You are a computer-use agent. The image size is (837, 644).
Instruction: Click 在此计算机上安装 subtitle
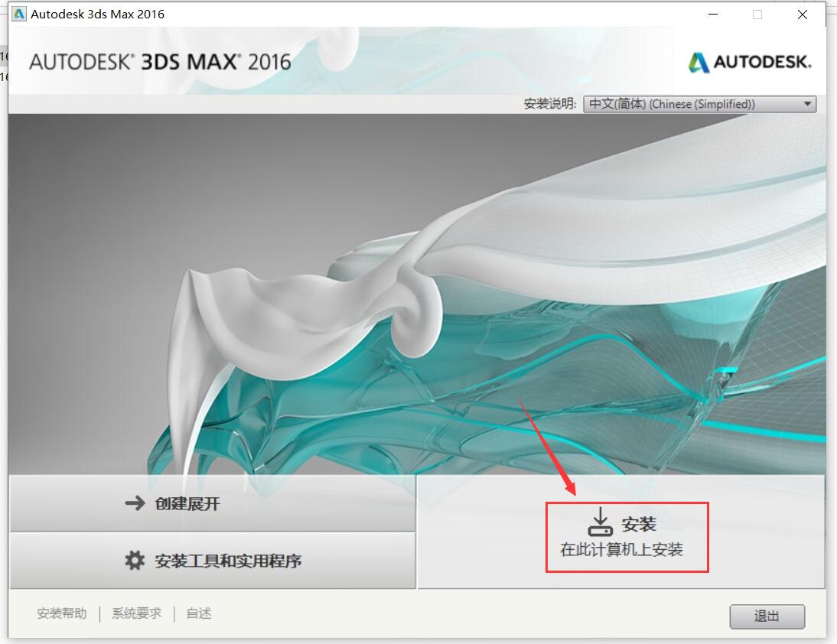(621, 550)
